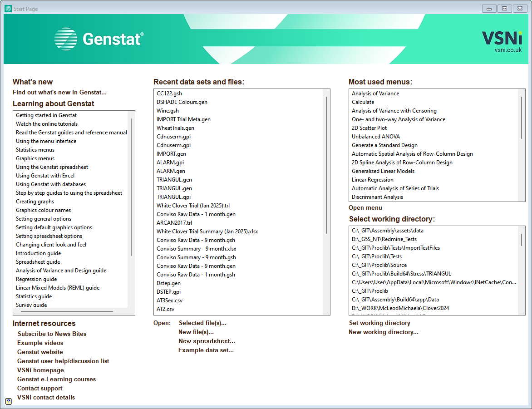
Task: Select Calculate in most used menus
Action: point(363,102)
